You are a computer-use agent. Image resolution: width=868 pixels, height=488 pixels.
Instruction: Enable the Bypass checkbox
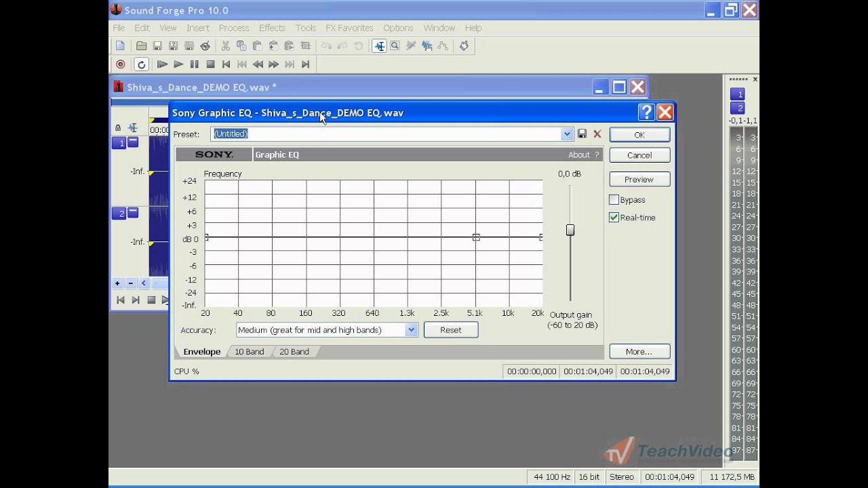pyautogui.click(x=614, y=200)
